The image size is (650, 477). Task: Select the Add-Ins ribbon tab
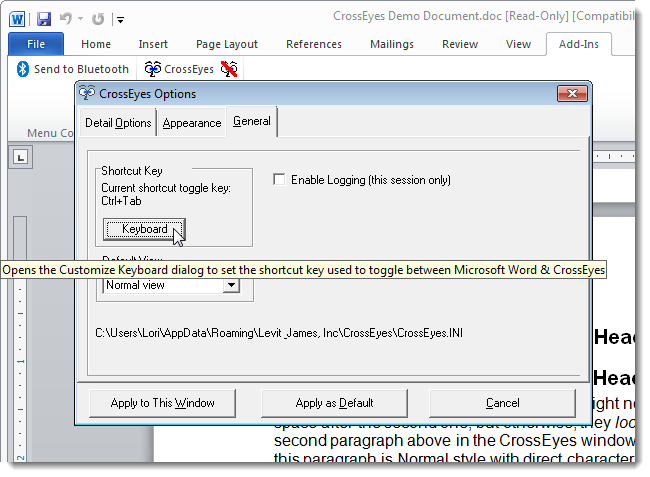[x=579, y=44]
